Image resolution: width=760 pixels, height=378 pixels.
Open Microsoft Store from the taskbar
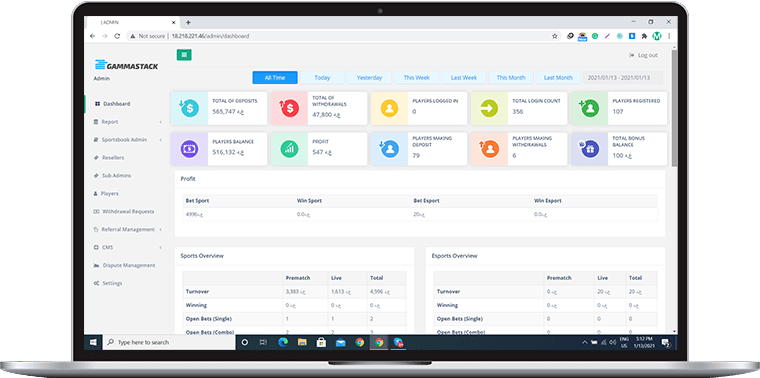point(321,342)
